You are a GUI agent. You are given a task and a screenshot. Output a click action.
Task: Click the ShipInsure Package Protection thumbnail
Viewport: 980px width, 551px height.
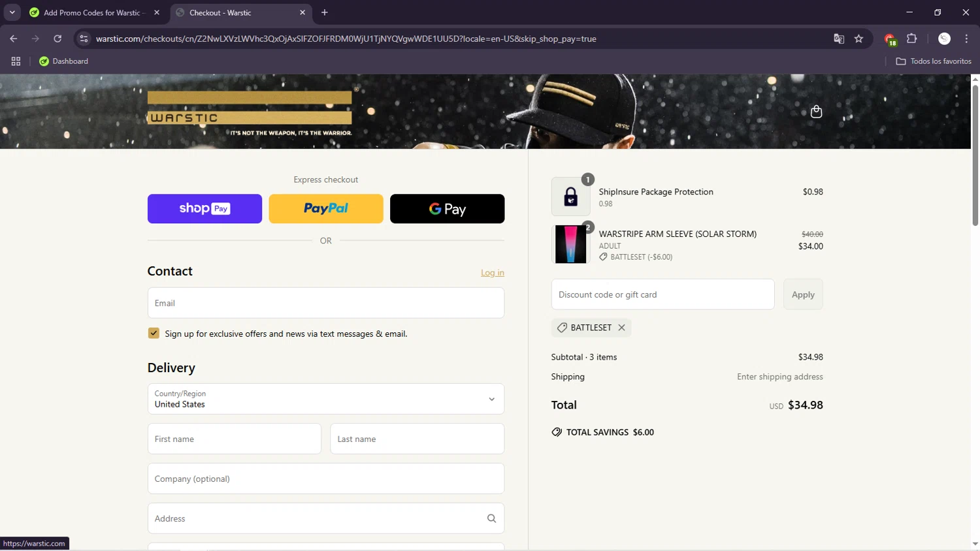[x=570, y=197]
